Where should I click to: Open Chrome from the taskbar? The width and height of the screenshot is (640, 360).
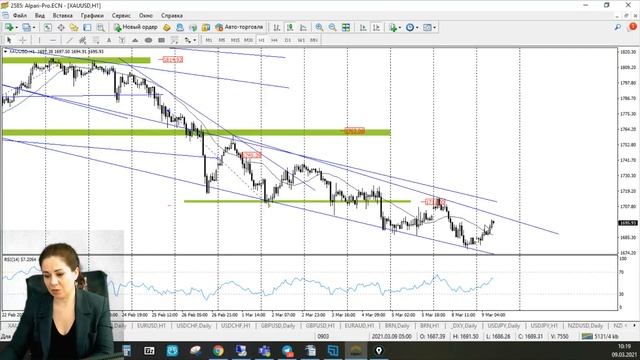click(x=218, y=351)
